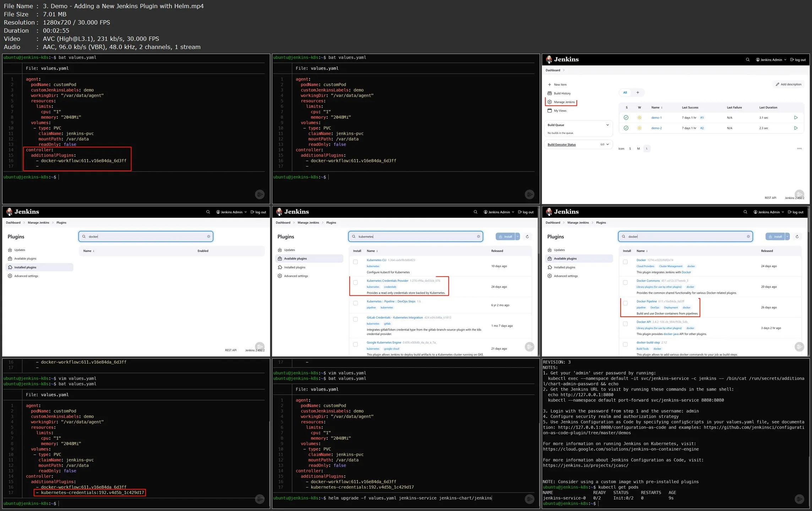This screenshot has width=812, height=511.
Task: Open Updates in the Installed plugins panel sidebar
Action: point(17,250)
